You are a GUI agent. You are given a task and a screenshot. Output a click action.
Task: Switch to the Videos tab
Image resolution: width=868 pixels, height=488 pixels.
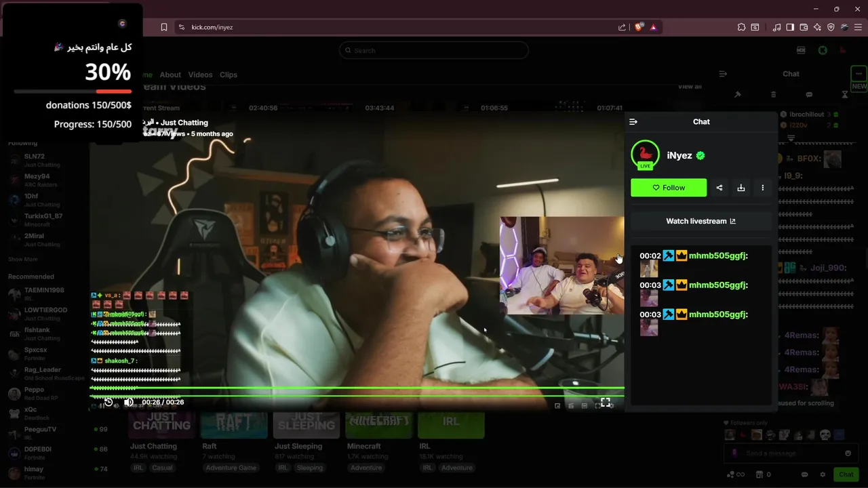click(x=200, y=75)
